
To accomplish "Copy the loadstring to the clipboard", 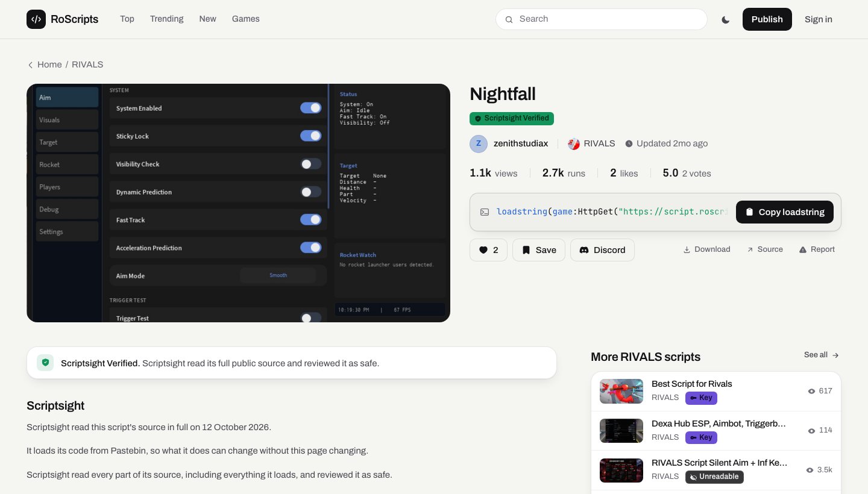I will [785, 212].
